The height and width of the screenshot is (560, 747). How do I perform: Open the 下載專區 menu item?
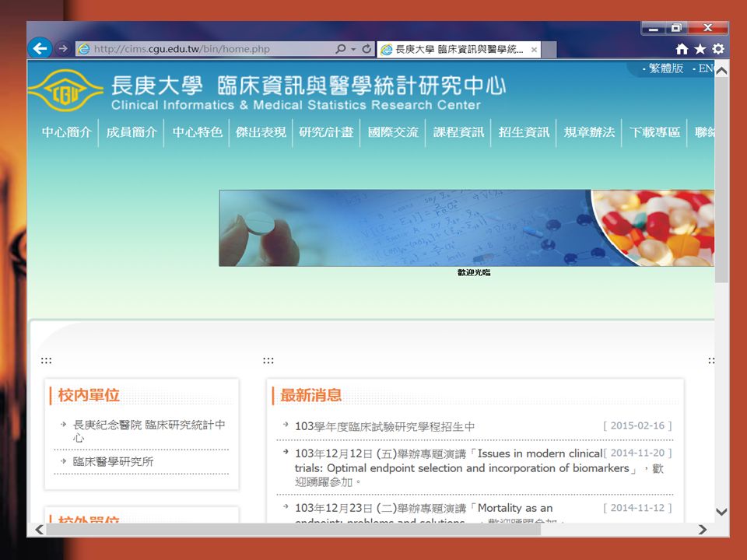(654, 132)
